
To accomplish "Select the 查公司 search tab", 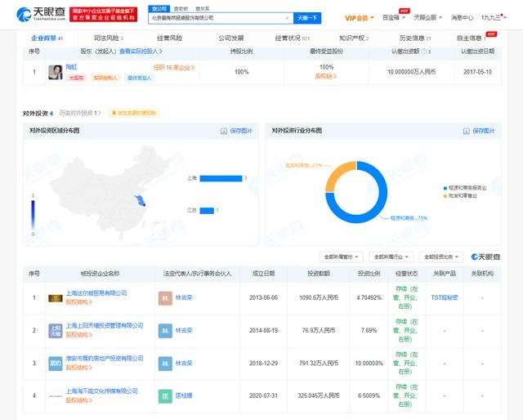I will [x=159, y=9].
